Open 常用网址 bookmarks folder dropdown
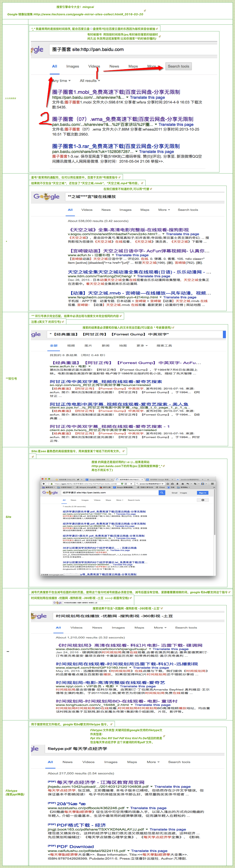The width and height of the screenshot is (235, 868). point(183,487)
